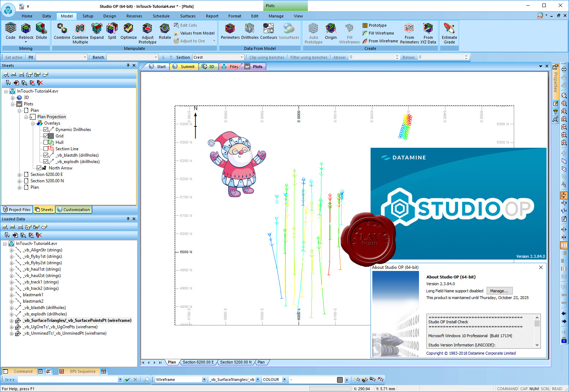Image resolution: width=569 pixels, height=392 pixels.
Task: Click the Studio OP application logo button
Action: pyautogui.click(x=8, y=10)
